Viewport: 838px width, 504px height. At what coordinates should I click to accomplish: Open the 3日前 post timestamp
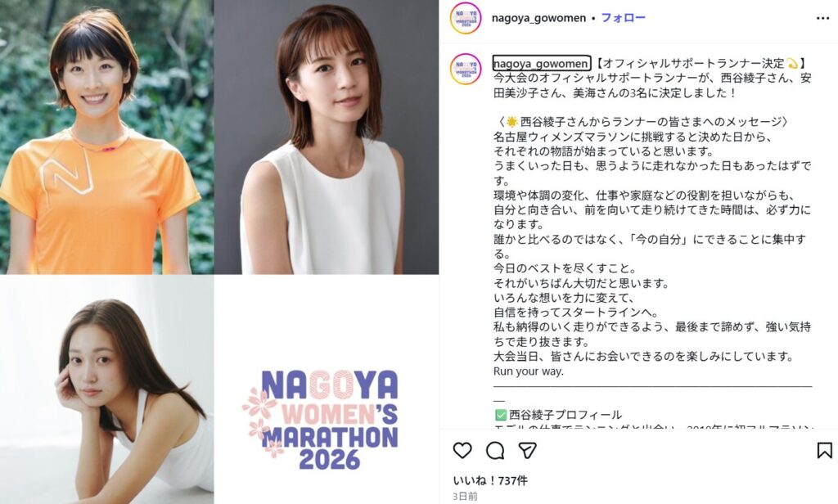(x=465, y=497)
